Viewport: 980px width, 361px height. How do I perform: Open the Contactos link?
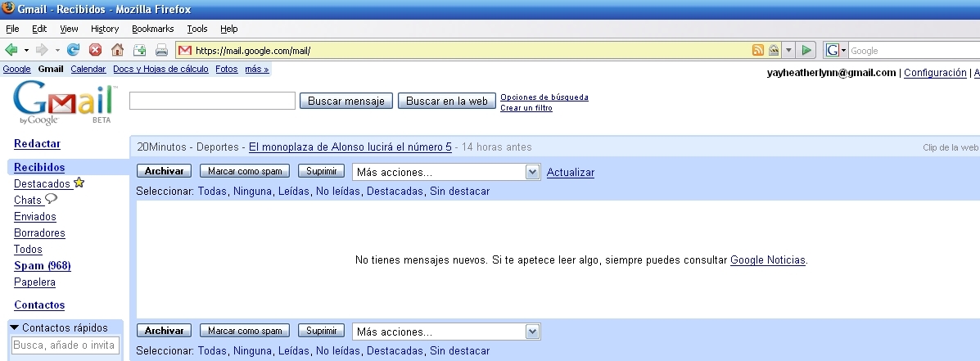(x=39, y=305)
